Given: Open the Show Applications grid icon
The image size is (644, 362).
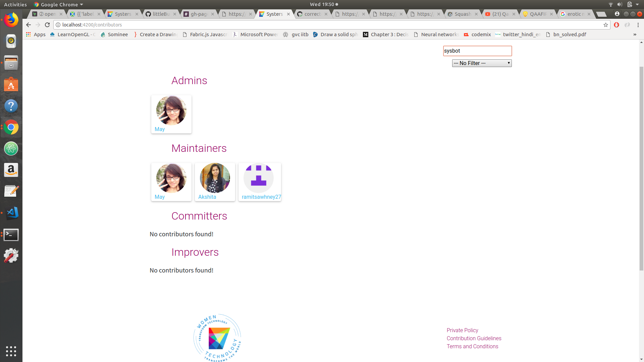Looking at the screenshot, I should (11, 351).
